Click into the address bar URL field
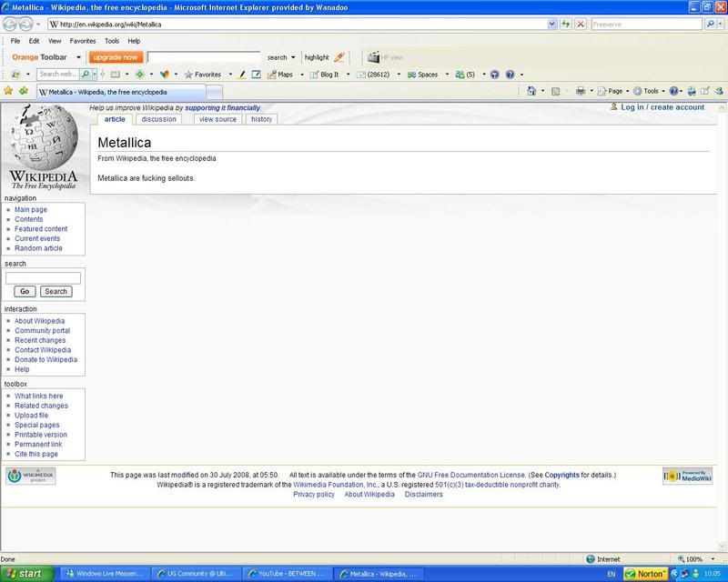 298,25
